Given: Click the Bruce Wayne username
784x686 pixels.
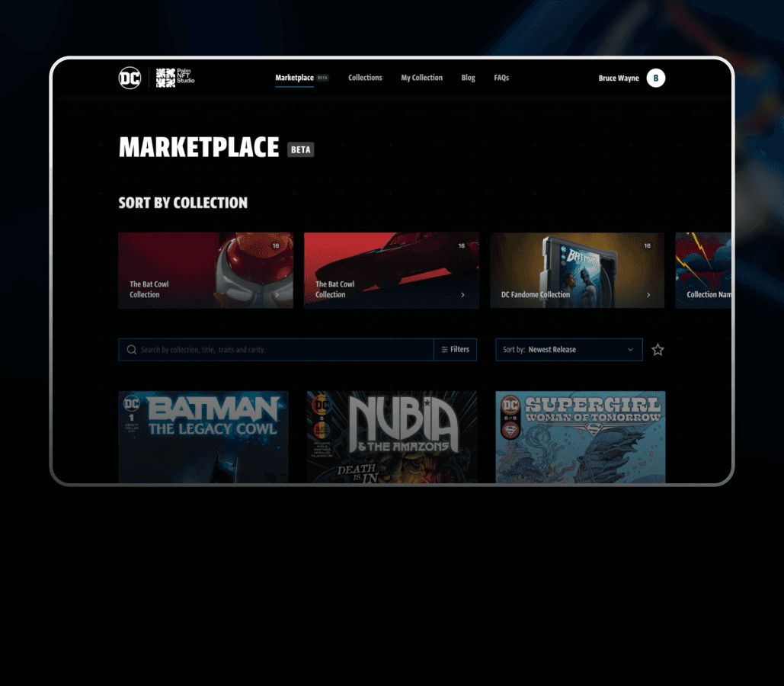Looking at the screenshot, I should (x=619, y=78).
